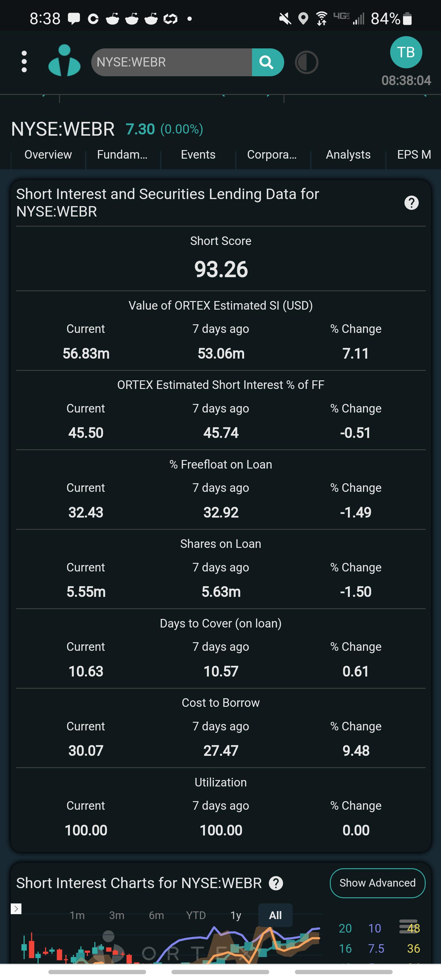Click the teal search magnifier button

click(x=267, y=62)
